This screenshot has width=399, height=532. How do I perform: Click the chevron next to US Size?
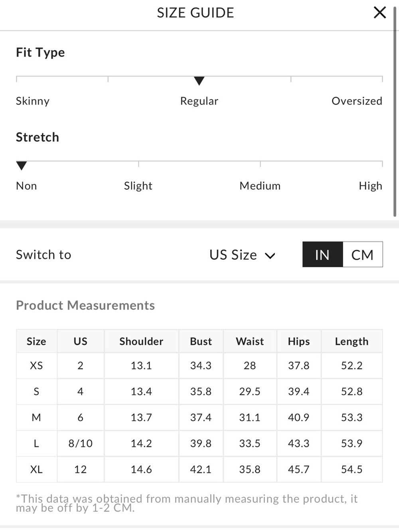(x=270, y=256)
